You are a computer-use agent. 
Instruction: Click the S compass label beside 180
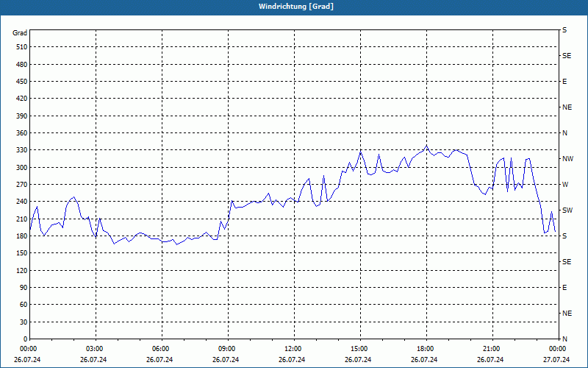tap(564, 236)
